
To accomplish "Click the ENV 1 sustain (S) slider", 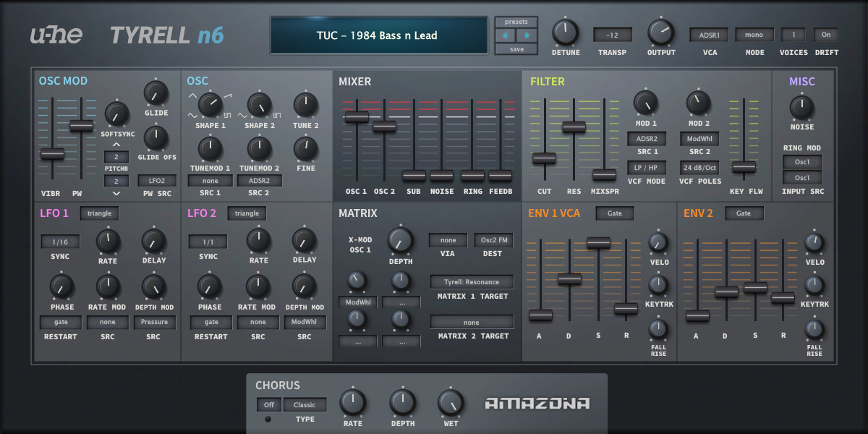I will 598,243.
